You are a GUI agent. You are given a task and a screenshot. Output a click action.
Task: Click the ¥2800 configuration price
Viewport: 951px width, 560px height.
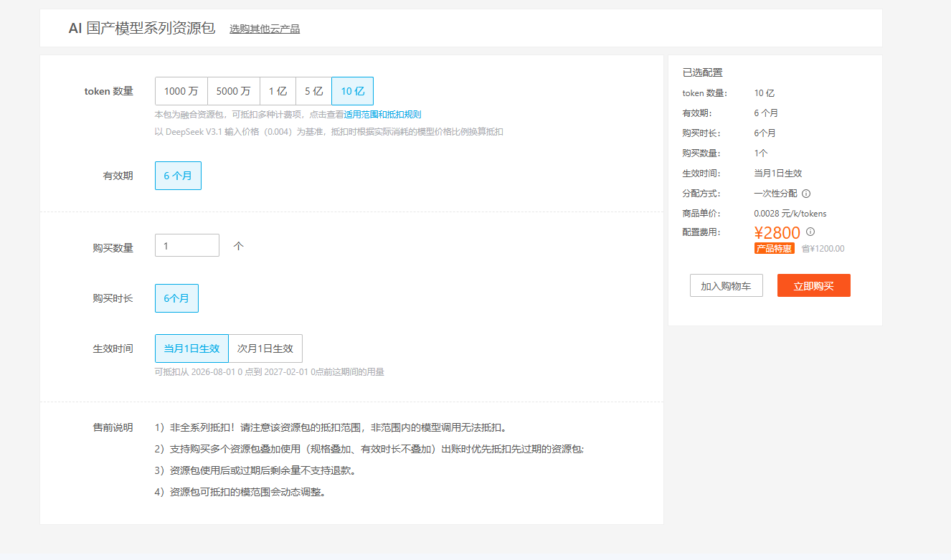pos(777,233)
